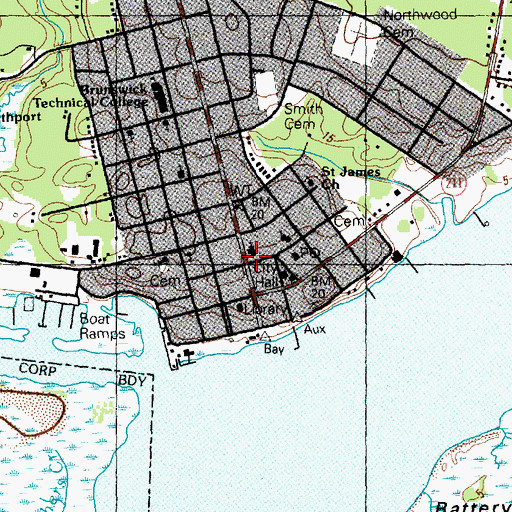Screen dimensions: 512x512
Task: Click the partial 'thport' town label
Action: coord(20,117)
